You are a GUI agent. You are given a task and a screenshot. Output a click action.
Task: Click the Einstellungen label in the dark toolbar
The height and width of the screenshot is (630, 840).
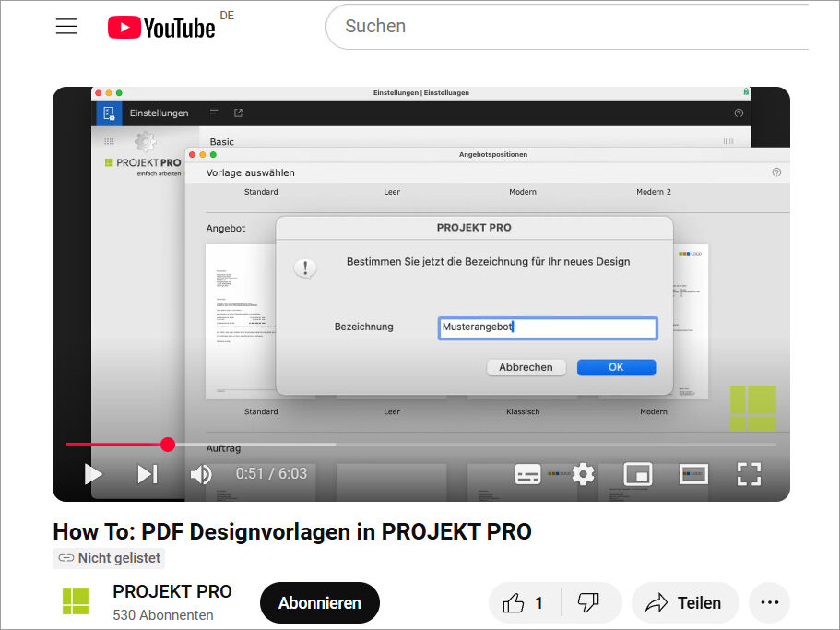click(160, 113)
